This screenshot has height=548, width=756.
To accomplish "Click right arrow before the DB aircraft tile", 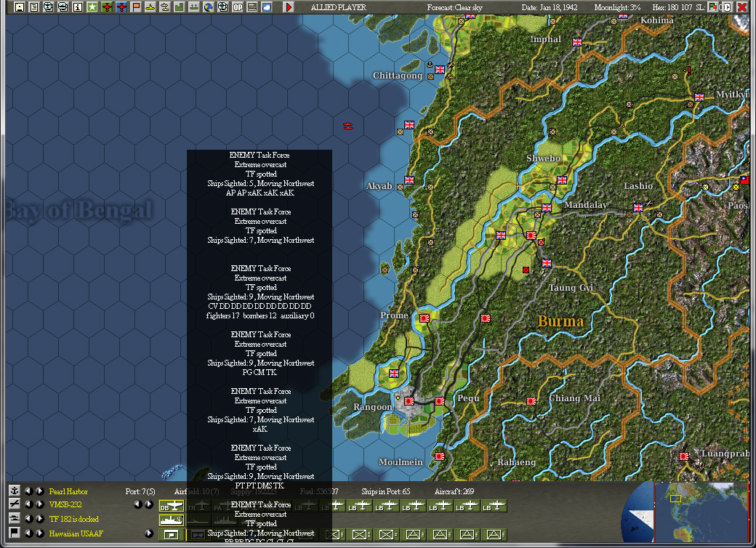I will click(149, 504).
